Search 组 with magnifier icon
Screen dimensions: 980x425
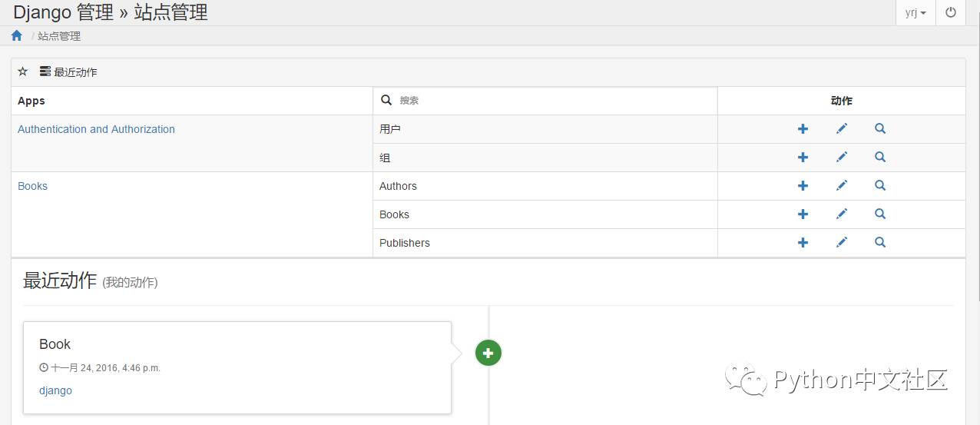click(x=880, y=158)
